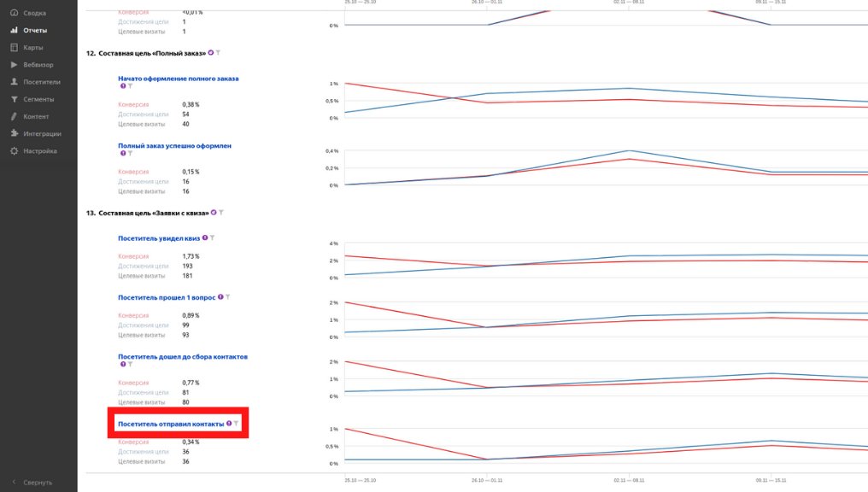
Task: Open Интеграции section in sidebar
Action: [42, 133]
